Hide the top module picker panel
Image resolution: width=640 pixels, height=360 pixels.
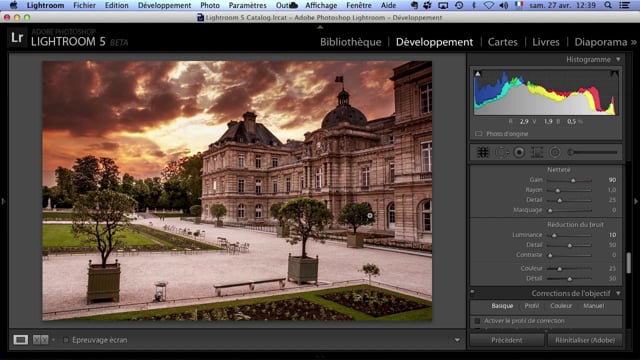[320, 27]
